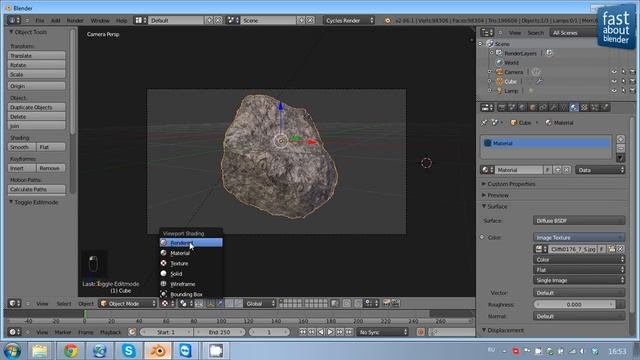Open the File menu
640x360 pixels.
[x=40, y=20]
